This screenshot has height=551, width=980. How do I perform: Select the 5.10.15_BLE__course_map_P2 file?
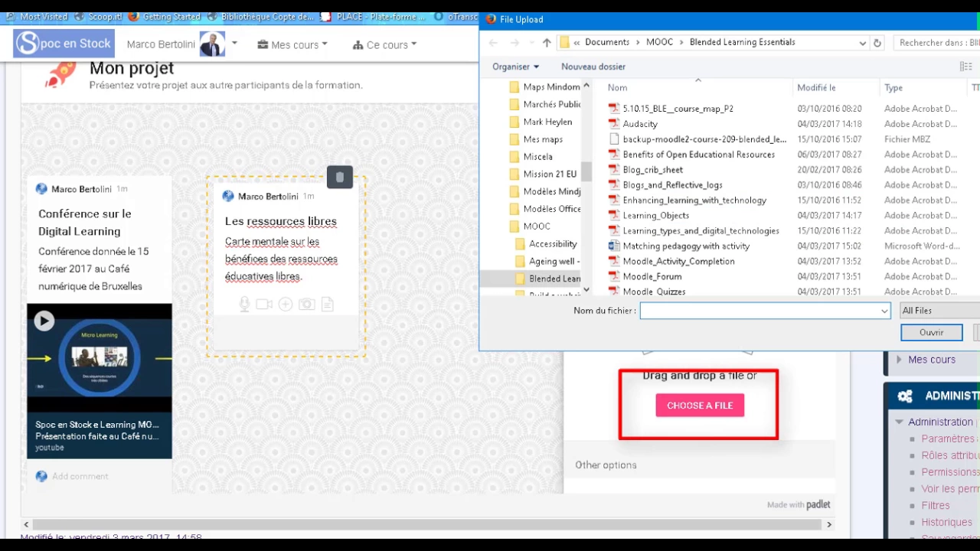(x=678, y=109)
